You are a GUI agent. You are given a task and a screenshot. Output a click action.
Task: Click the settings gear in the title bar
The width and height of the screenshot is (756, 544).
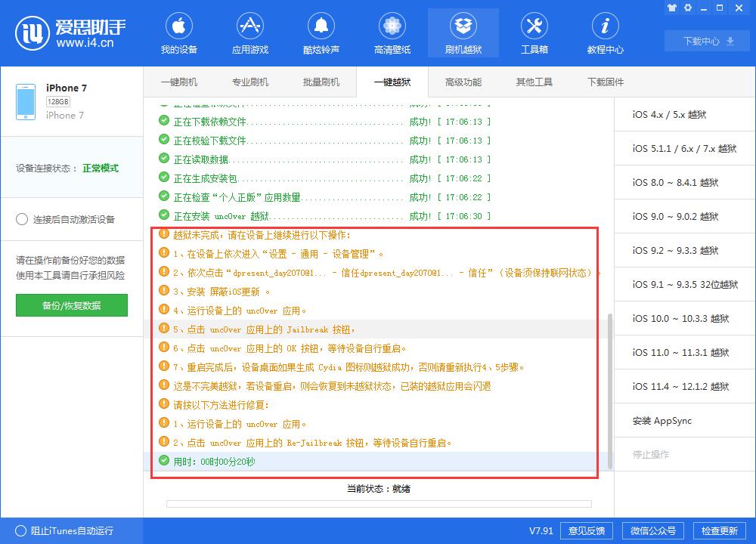[688, 7]
